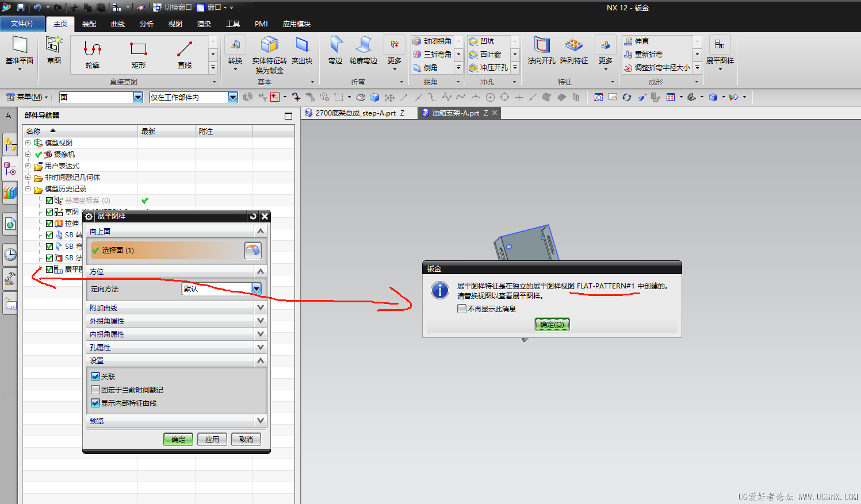
Task: Toggle checkbox of 拉伸 feature in navigator
Action: pyautogui.click(x=49, y=224)
